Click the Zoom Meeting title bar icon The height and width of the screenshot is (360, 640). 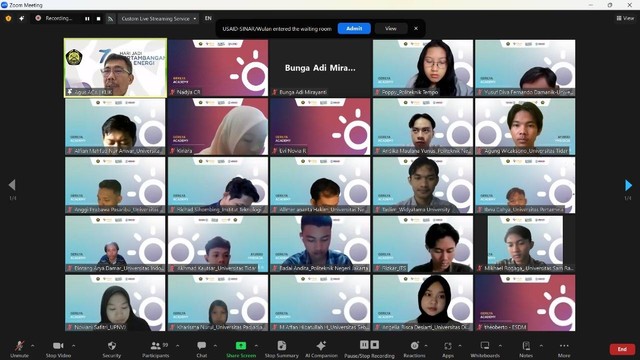(4, 5)
